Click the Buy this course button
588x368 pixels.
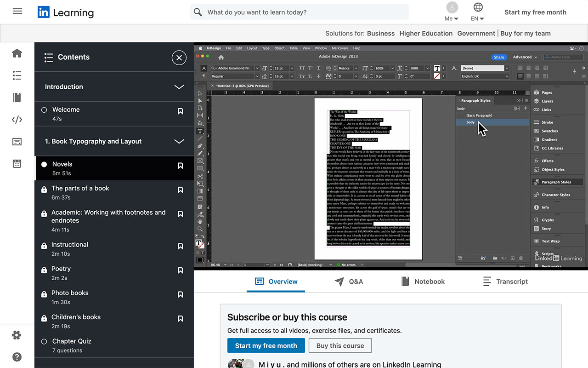(x=340, y=345)
